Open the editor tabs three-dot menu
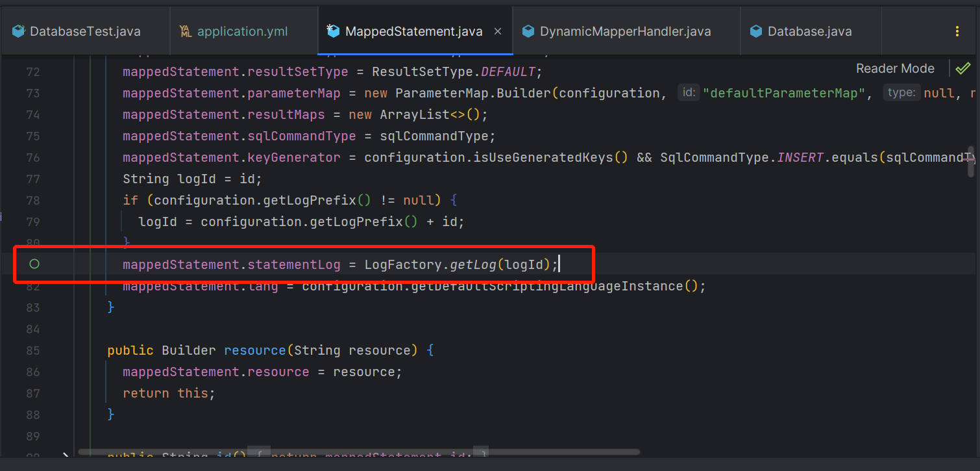980x471 pixels. pyautogui.click(x=957, y=31)
